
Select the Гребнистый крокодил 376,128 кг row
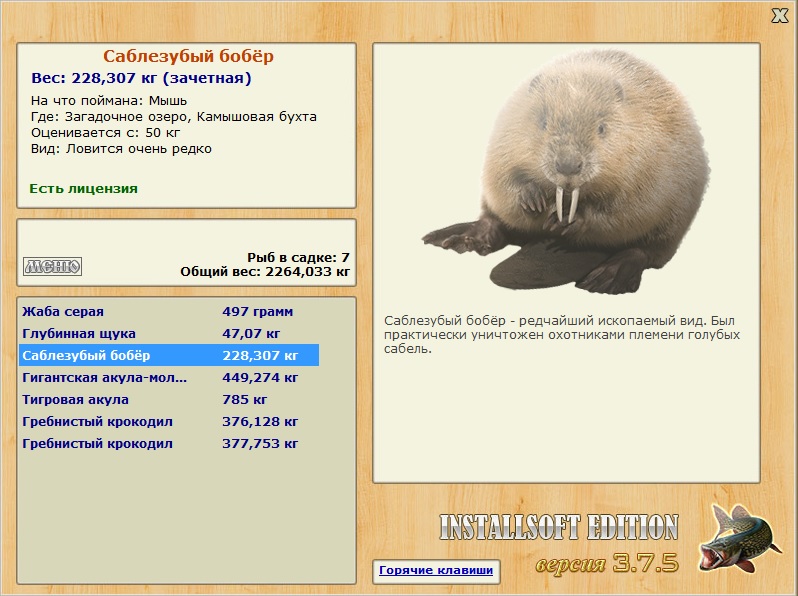169,421
